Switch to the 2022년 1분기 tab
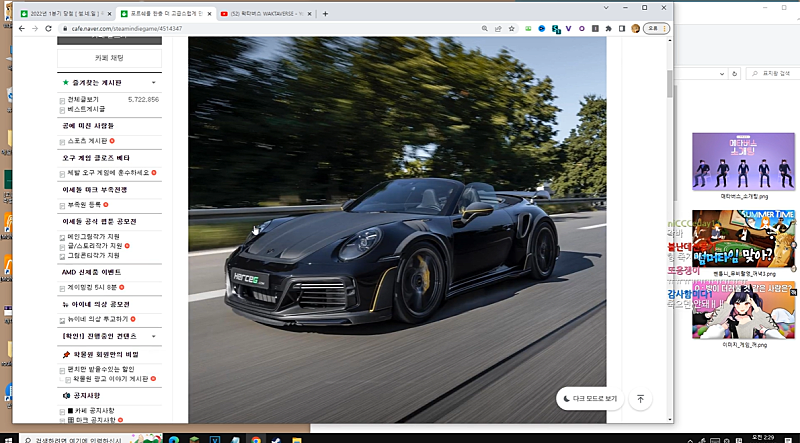 pyautogui.click(x=65, y=14)
